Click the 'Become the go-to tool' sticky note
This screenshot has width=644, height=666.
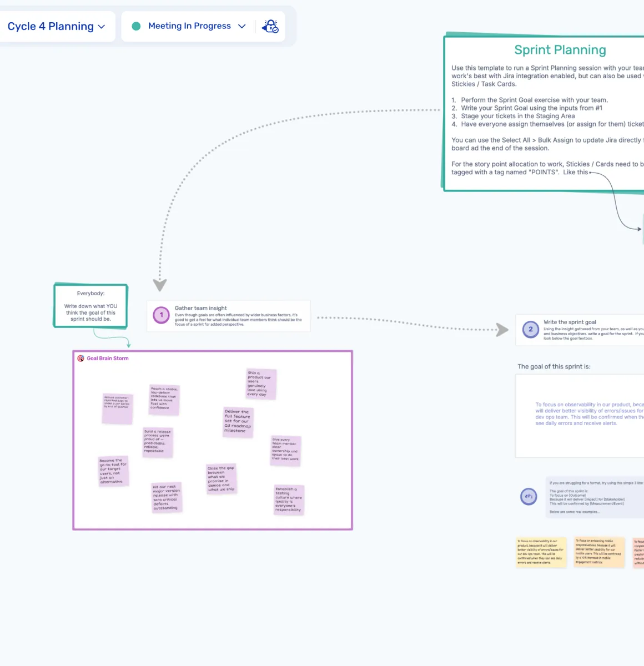pos(114,471)
